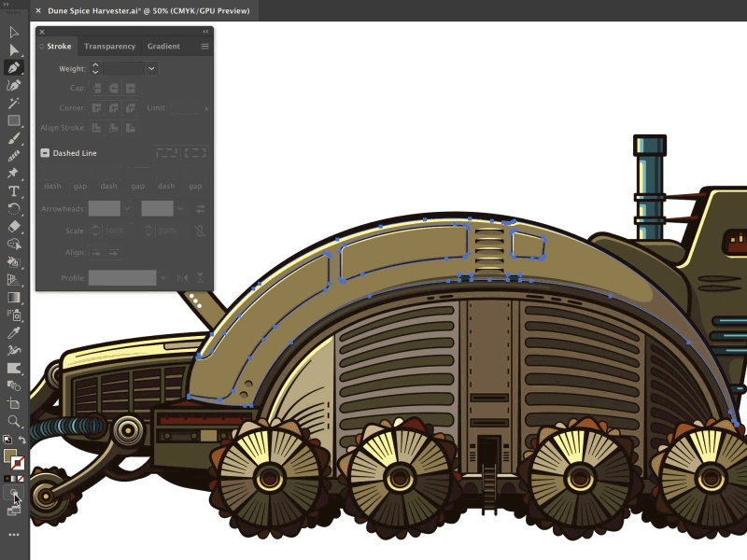Swap fill and stroke with the curved arrow

click(x=21, y=439)
